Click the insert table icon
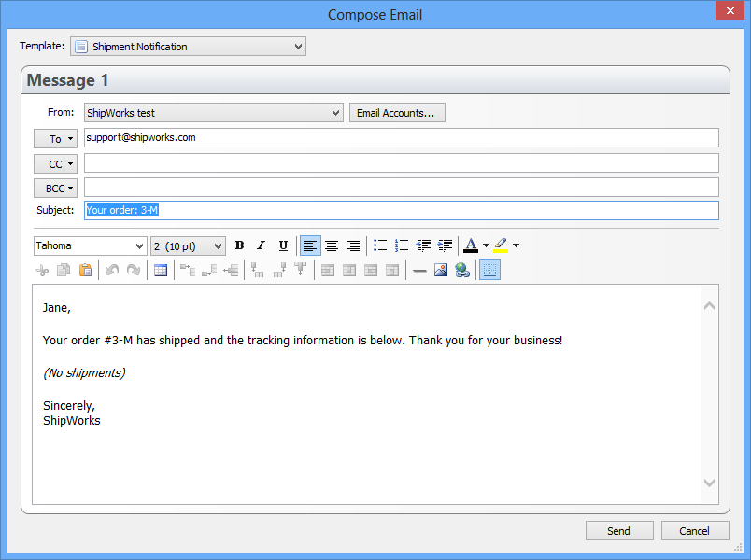The height and width of the screenshot is (560, 751). tap(161, 271)
